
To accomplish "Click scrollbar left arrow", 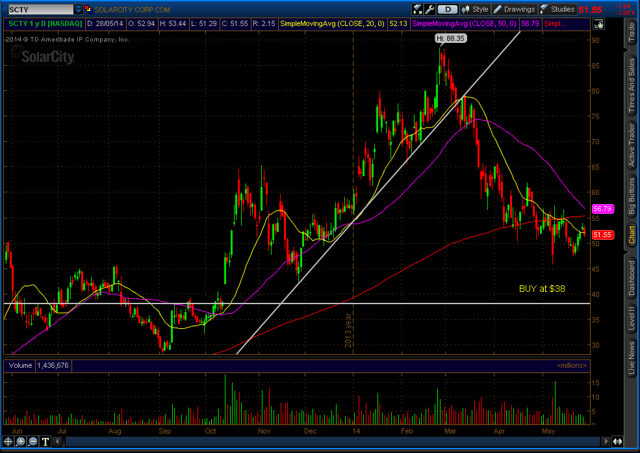I will pos(58,441).
